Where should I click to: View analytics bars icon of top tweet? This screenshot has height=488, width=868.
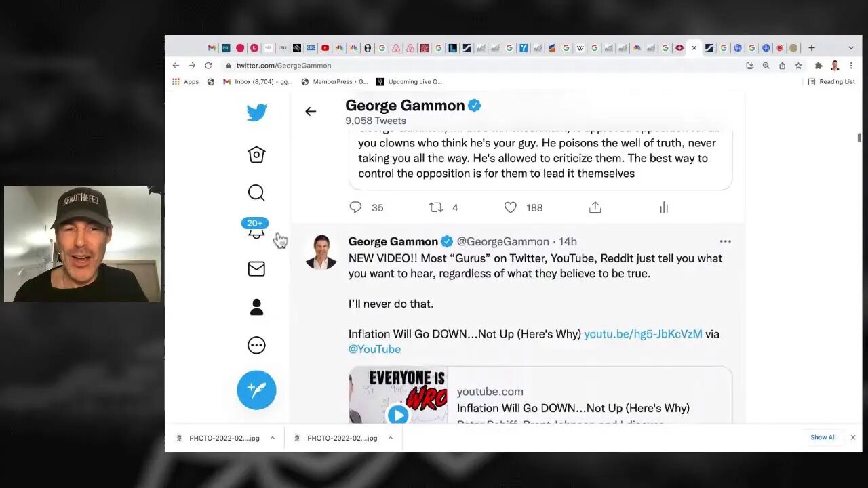click(664, 207)
